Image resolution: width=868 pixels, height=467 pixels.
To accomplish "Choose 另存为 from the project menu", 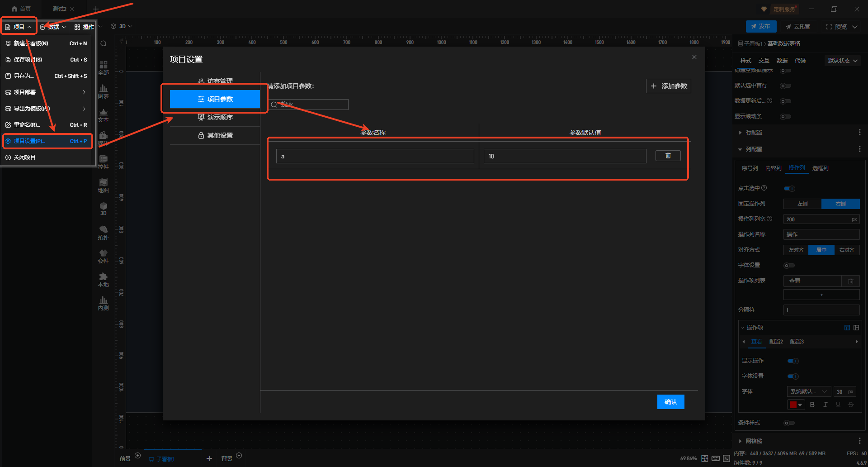I will point(24,76).
